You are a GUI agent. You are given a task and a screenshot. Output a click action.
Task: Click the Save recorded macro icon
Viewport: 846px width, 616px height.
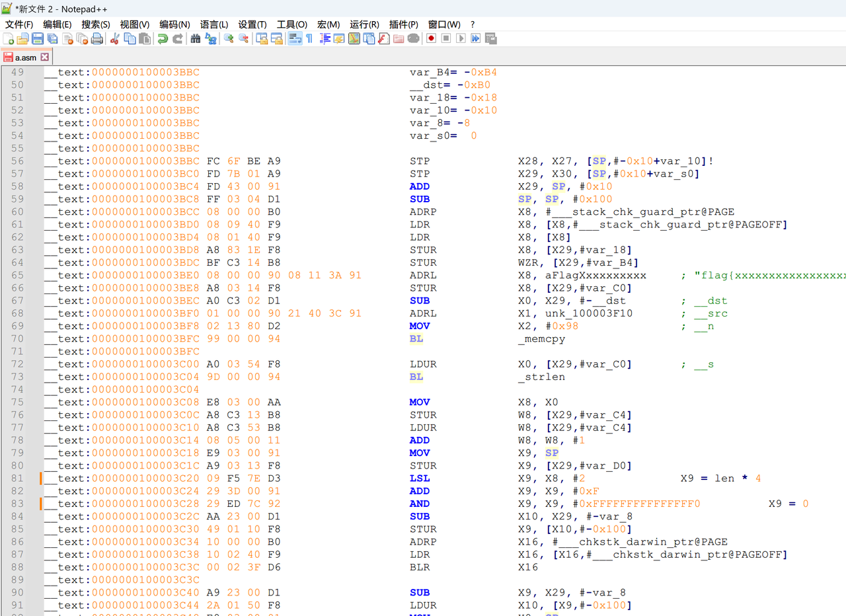point(490,39)
